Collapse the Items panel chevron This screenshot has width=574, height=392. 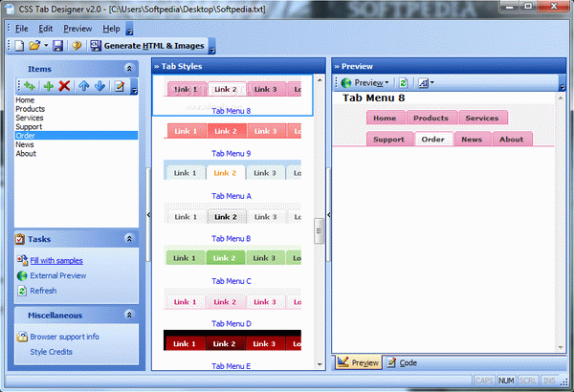tap(129, 69)
